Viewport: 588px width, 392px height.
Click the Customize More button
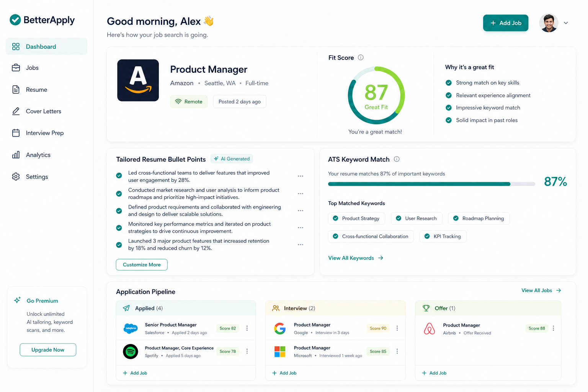point(142,265)
